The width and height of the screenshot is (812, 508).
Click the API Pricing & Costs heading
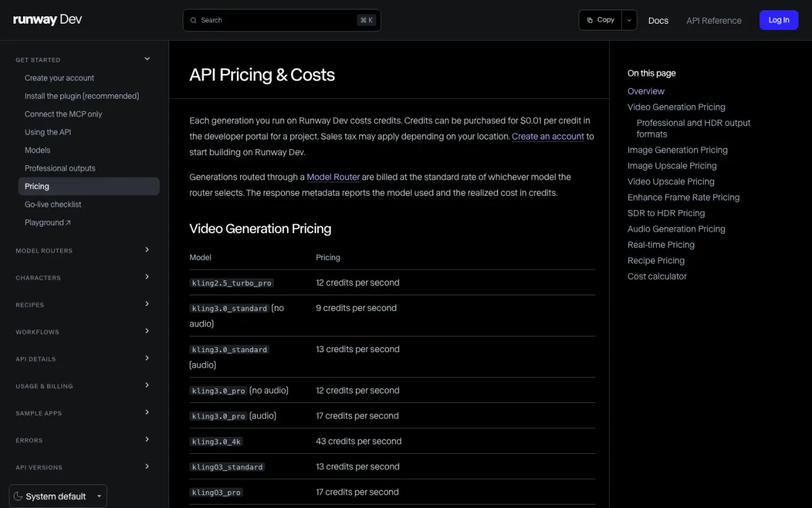[x=262, y=75]
